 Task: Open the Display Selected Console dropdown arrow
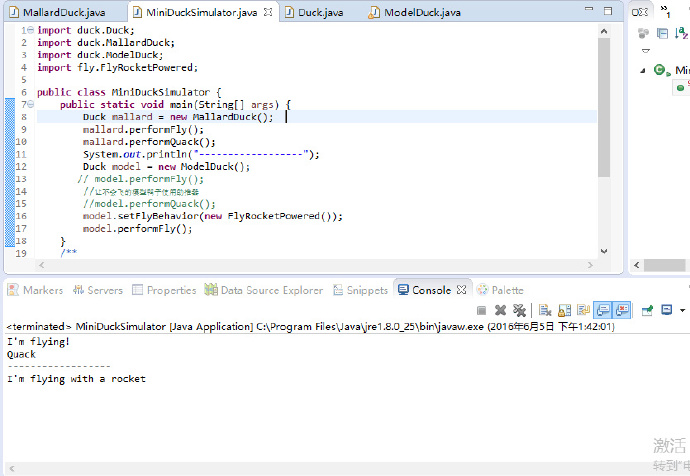click(683, 311)
